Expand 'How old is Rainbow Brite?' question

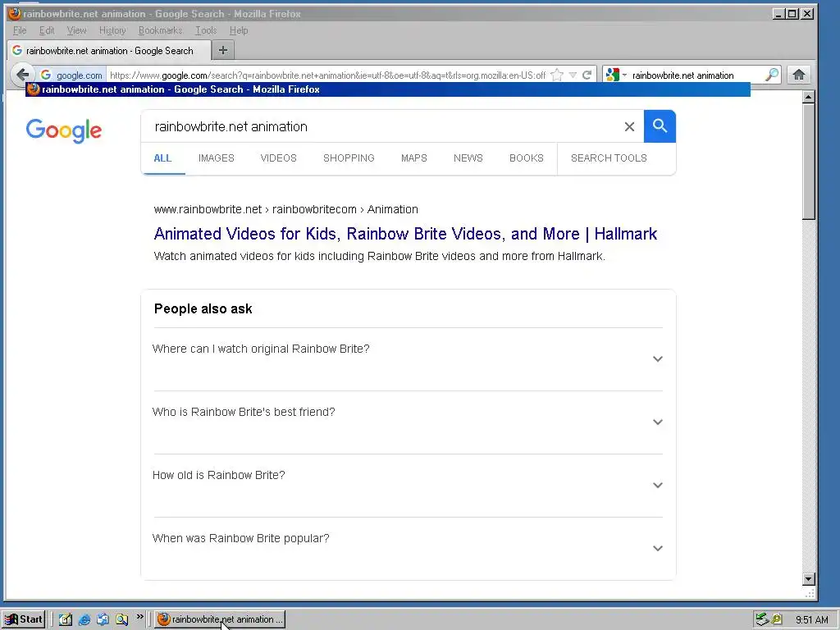point(408,486)
